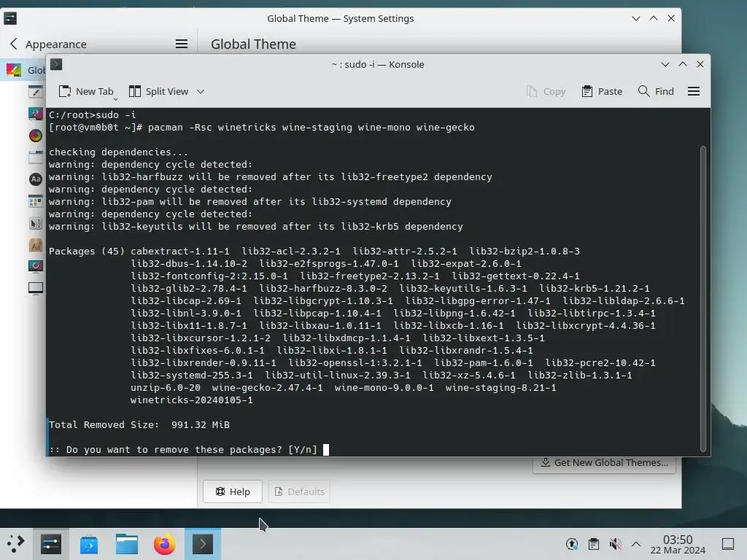Viewport: 747px width, 560px height.
Task: Switch to Konsole in the taskbar
Action: [x=203, y=544]
